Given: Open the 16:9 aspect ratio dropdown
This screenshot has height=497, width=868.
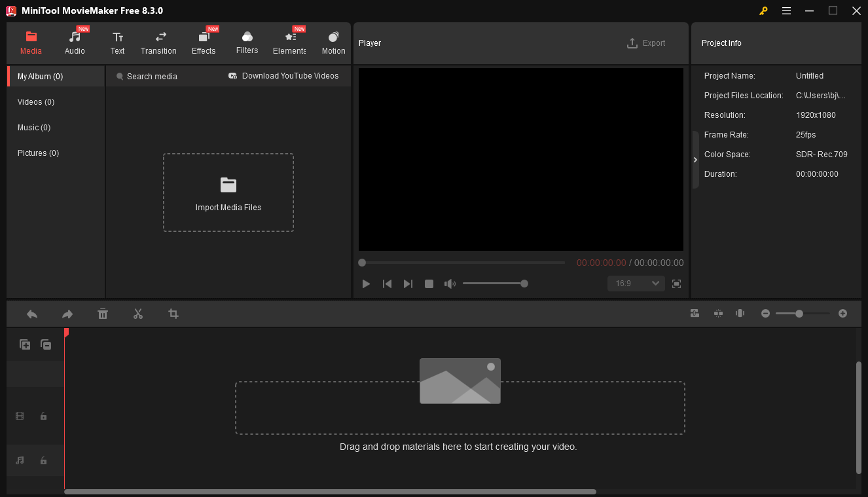Looking at the screenshot, I should (636, 284).
